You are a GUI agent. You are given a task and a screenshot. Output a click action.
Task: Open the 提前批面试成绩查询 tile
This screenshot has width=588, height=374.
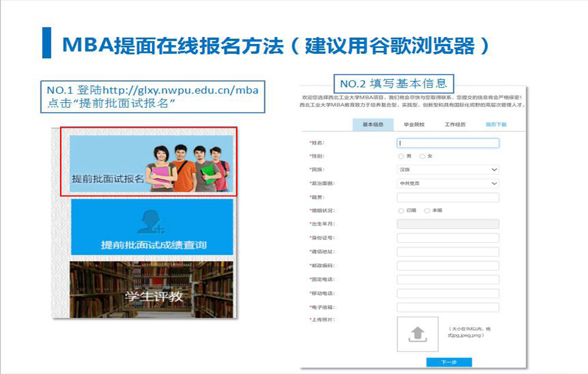click(152, 227)
